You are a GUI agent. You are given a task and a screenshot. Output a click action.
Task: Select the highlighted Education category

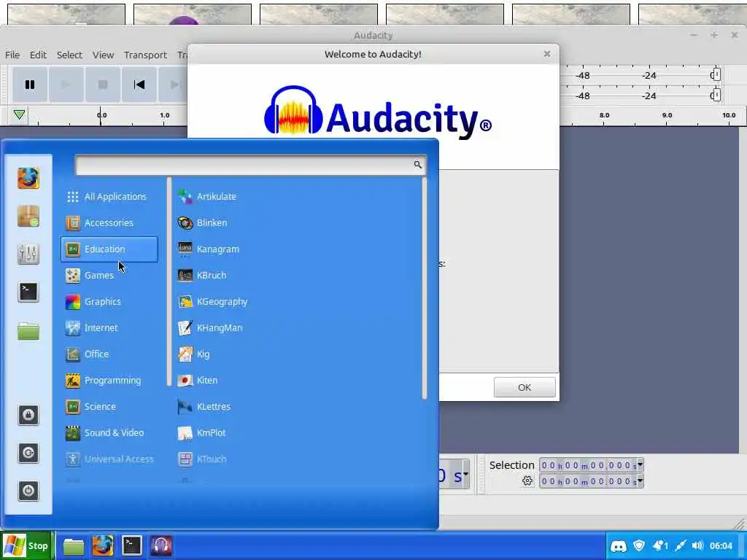click(x=109, y=249)
